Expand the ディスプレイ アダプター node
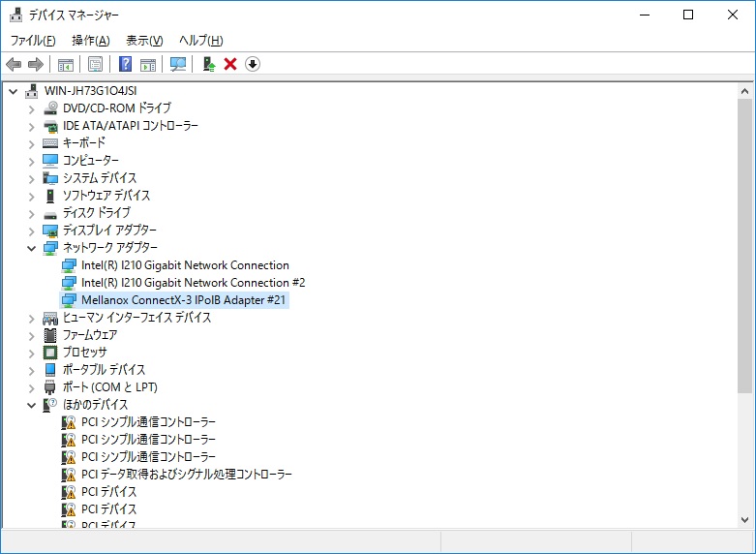 (32, 231)
